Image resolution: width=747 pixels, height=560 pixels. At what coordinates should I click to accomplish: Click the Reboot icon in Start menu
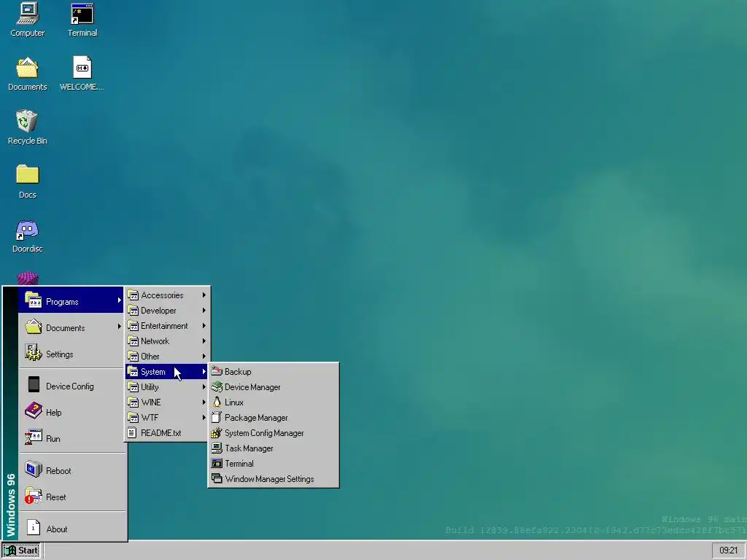34,469
